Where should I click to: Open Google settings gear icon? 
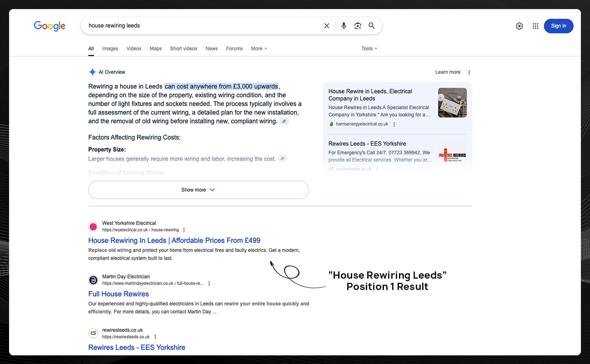[x=519, y=26]
